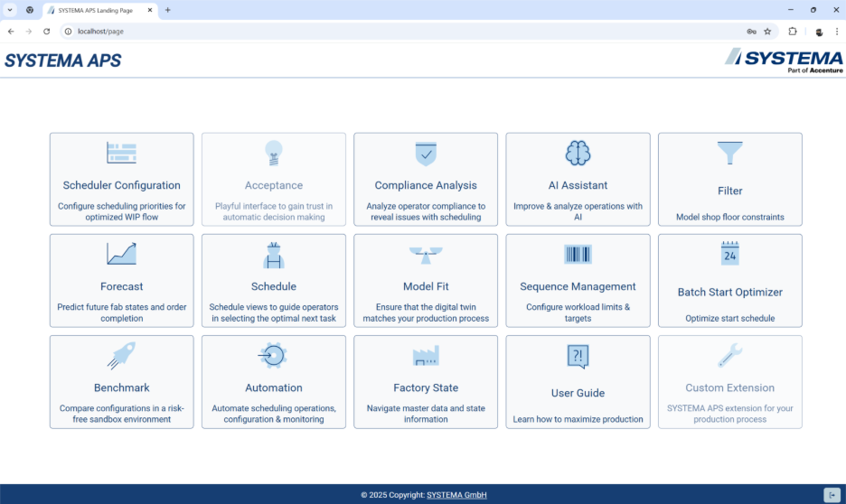Open the Automation gear icon

tap(272, 355)
